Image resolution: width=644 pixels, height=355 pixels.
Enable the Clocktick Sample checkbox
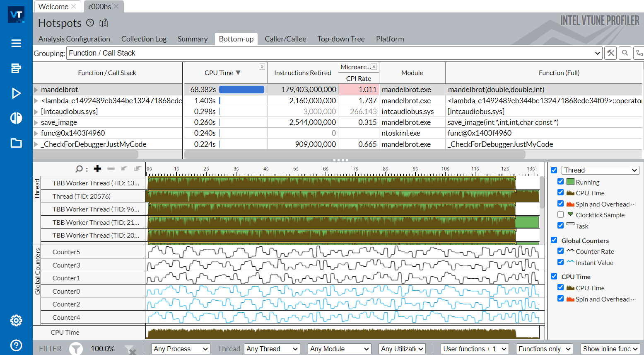click(560, 215)
